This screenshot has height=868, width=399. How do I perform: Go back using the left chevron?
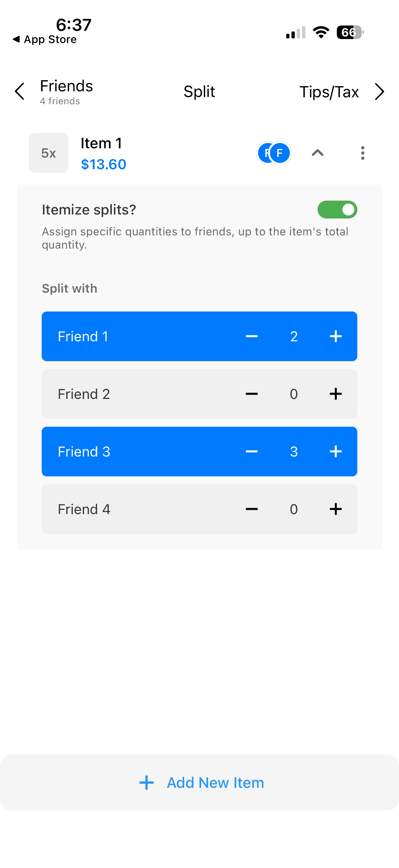click(20, 92)
